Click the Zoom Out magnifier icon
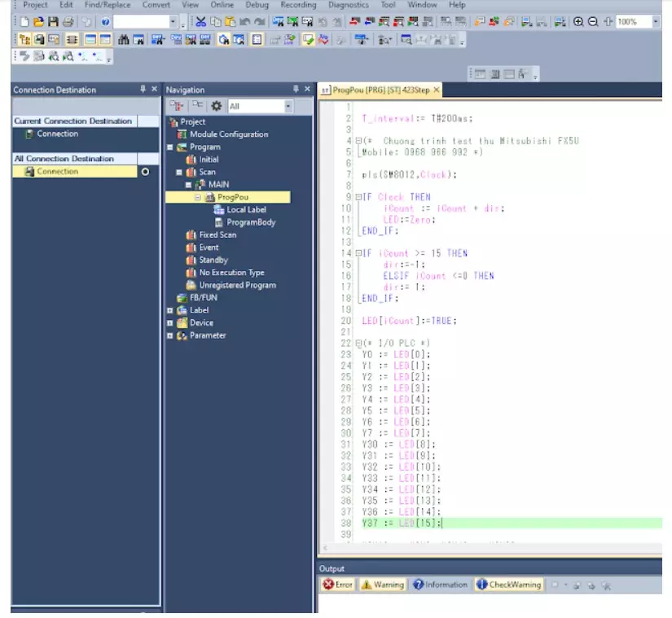Image resolution: width=672 pixels, height=618 pixels. pyautogui.click(x=593, y=22)
